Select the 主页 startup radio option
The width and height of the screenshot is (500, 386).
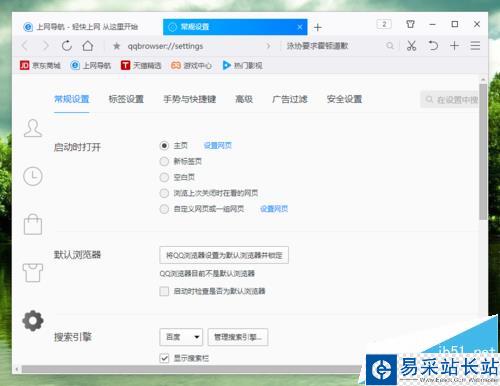click(x=164, y=146)
